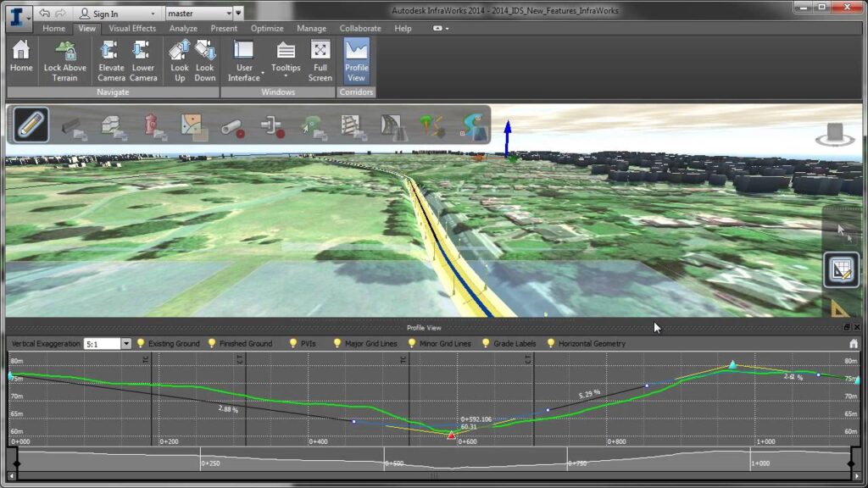Float the Profile View panel

847,328
